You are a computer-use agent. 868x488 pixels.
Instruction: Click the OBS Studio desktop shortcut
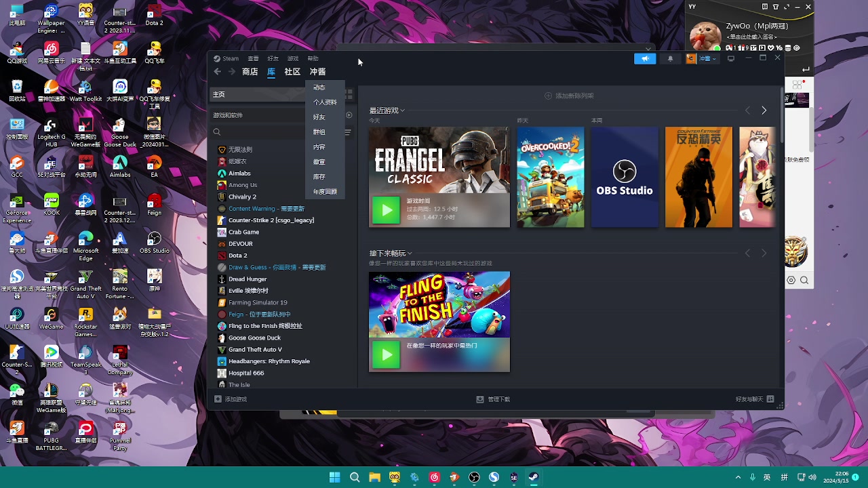click(155, 243)
